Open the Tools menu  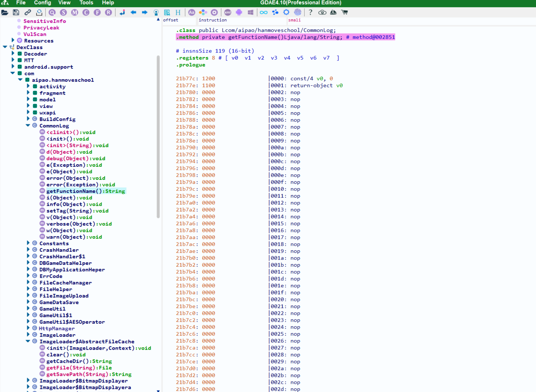[x=86, y=3]
